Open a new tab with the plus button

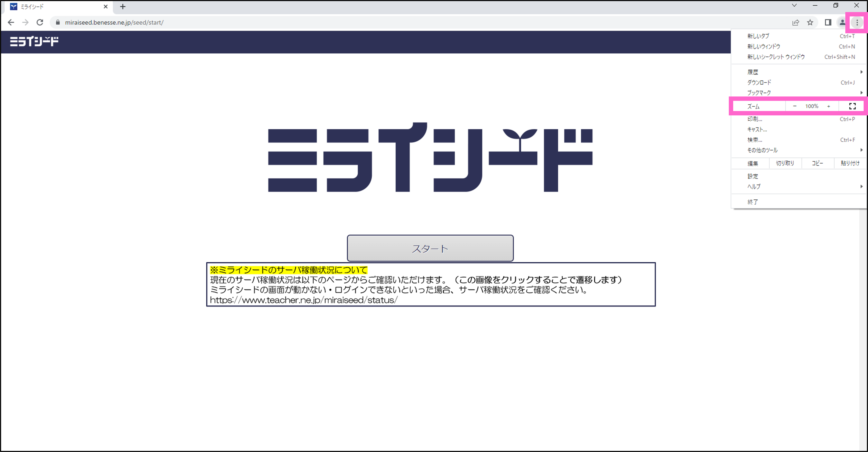tap(123, 7)
